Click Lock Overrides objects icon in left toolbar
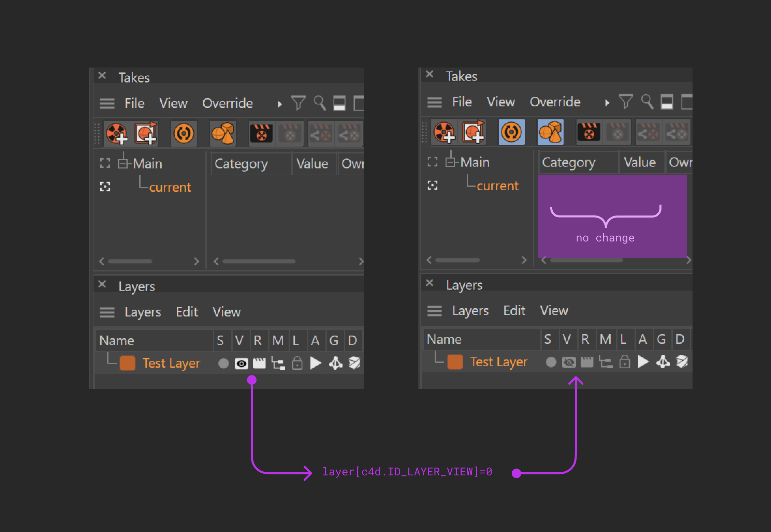 [x=222, y=133]
